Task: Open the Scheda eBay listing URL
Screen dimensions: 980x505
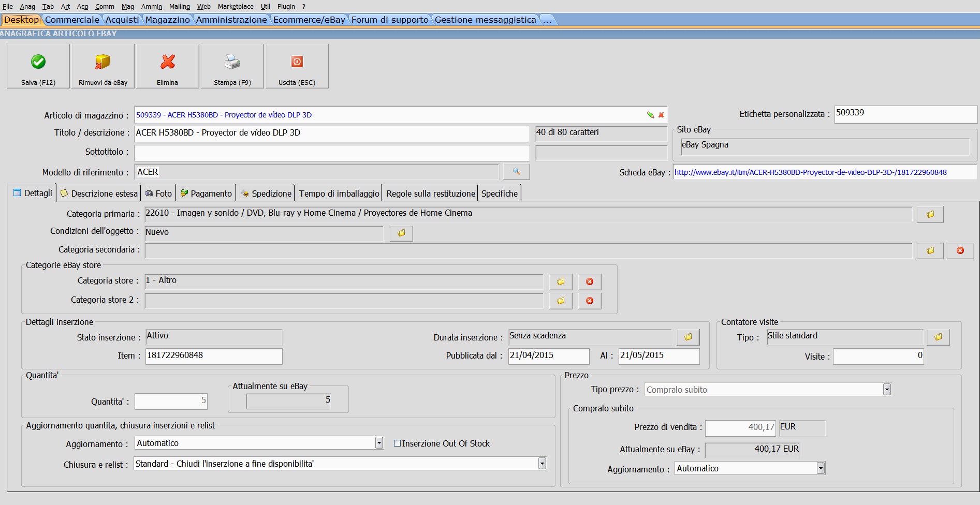Action: point(810,172)
